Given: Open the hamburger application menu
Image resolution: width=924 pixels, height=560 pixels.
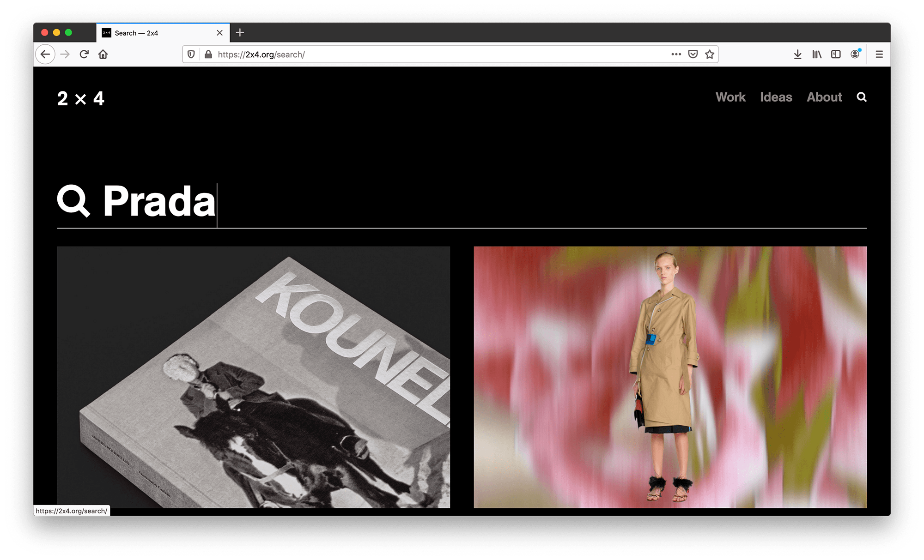Looking at the screenshot, I should pyautogui.click(x=879, y=54).
